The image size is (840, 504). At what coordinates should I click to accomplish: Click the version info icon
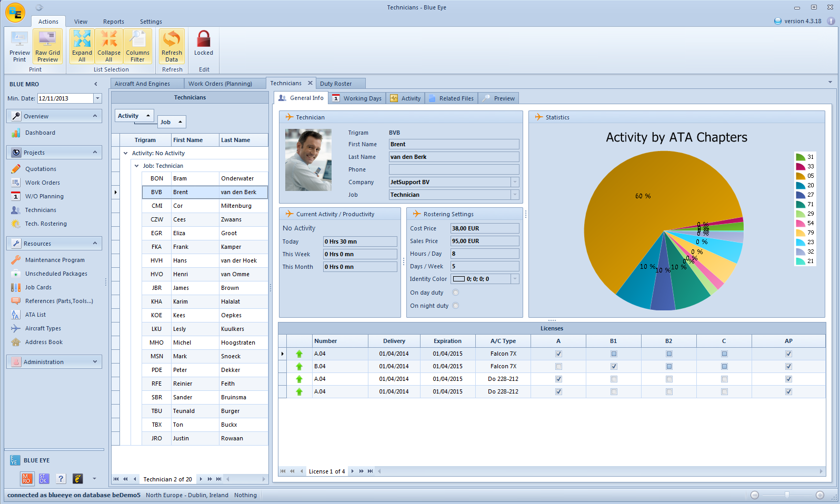(831, 21)
